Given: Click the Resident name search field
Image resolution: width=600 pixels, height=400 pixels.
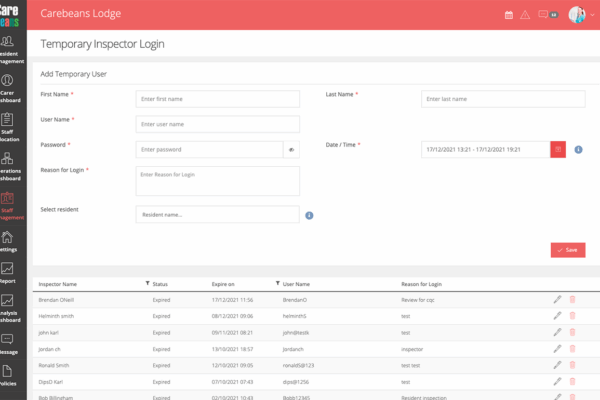Looking at the screenshot, I should [x=217, y=214].
